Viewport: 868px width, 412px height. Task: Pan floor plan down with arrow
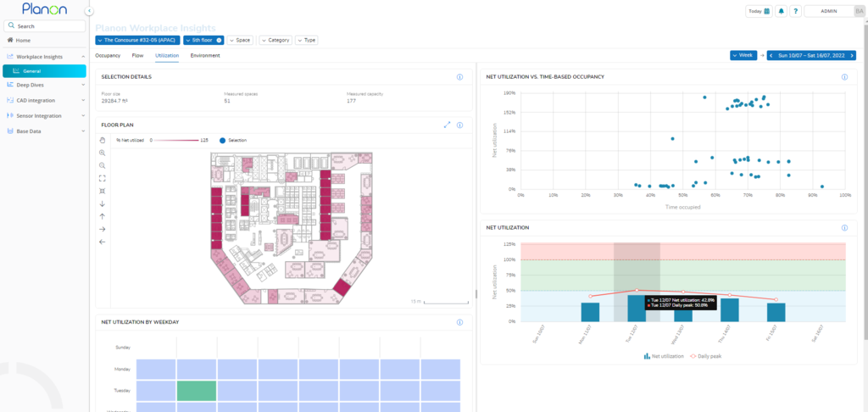coord(103,203)
